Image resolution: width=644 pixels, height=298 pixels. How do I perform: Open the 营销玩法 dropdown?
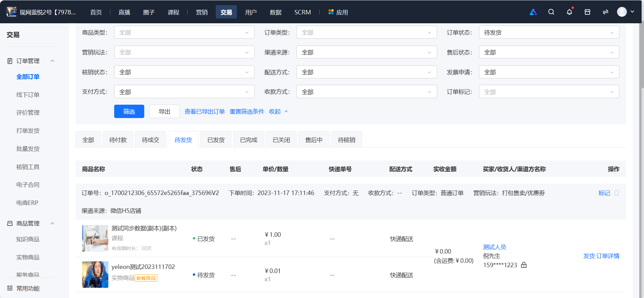184,52
